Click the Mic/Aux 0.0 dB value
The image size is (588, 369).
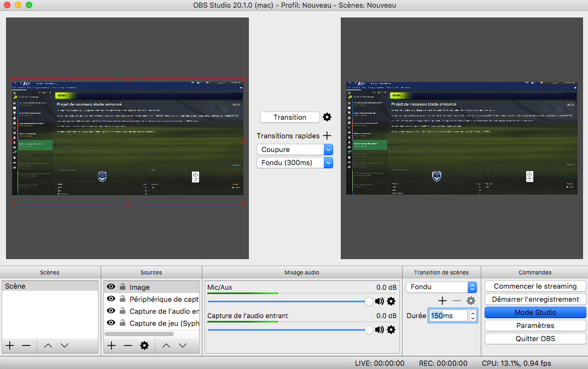point(386,288)
